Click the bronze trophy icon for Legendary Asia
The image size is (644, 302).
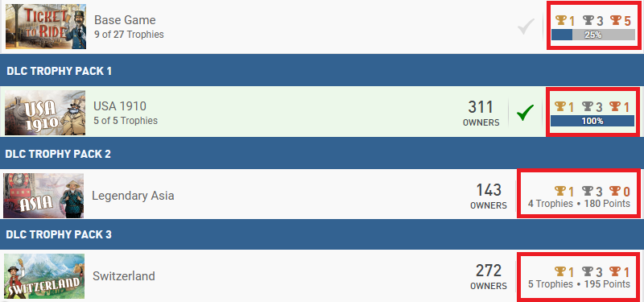pyautogui.click(x=614, y=191)
